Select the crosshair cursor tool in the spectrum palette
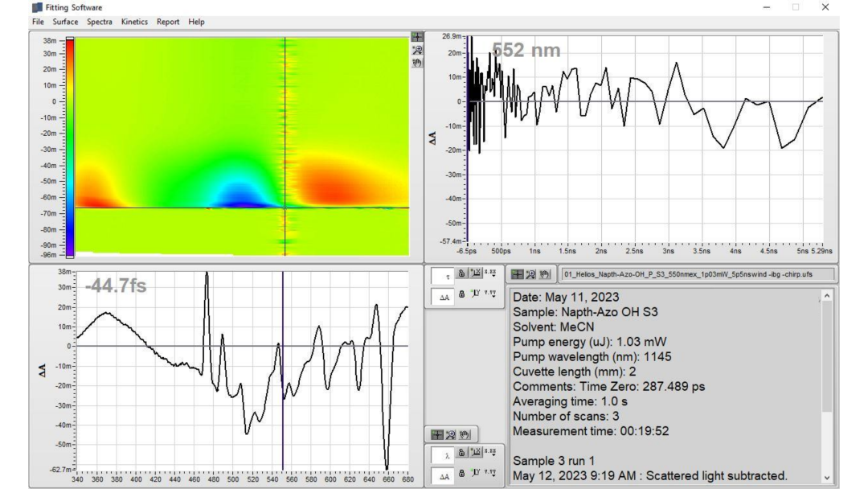 [x=436, y=435]
